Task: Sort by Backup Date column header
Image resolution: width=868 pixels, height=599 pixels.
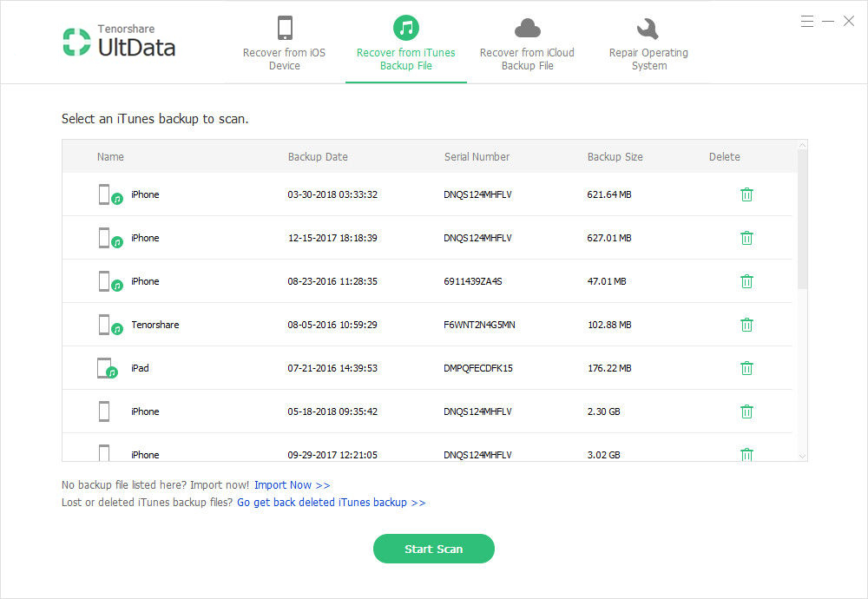Action: 318,156
